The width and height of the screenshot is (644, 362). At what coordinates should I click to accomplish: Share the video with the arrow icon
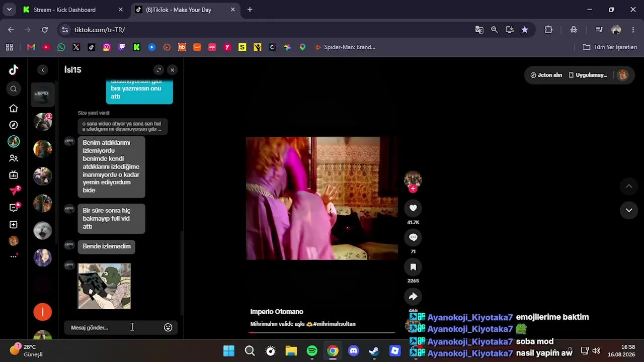pyautogui.click(x=413, y=296)
